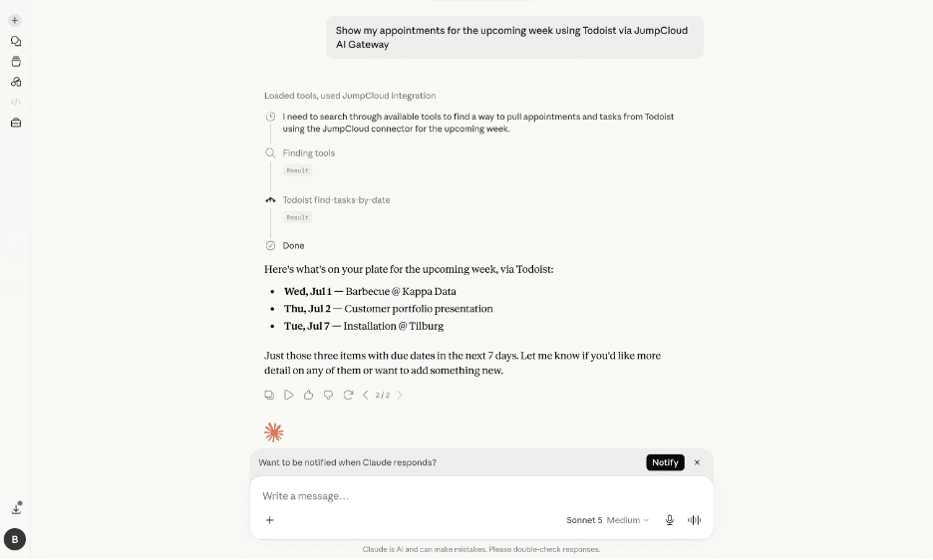Open the artifacts icon in sidebar
The image size is (933, 560).
point(16,82)
